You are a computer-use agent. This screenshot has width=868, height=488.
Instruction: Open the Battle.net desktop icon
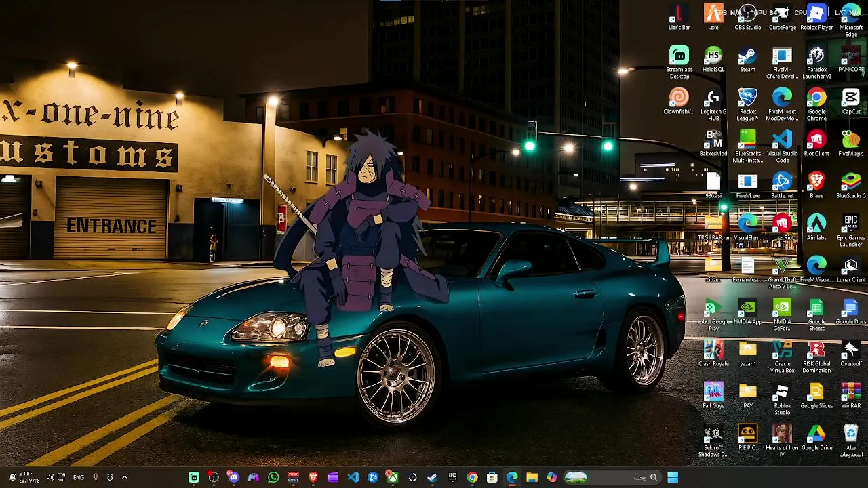(x=783, y=186)
